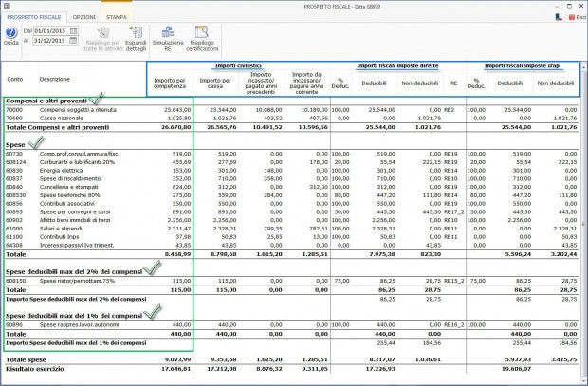
Task: Click Spese deducibili max del 1% heading
Action: point(74,316)
